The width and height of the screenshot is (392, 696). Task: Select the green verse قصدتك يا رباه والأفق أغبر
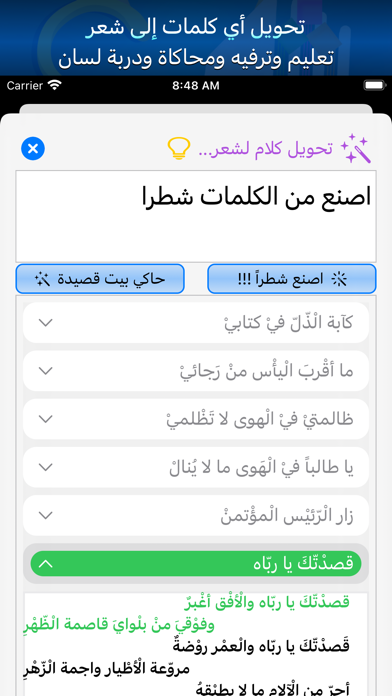[x=267, y=603]
